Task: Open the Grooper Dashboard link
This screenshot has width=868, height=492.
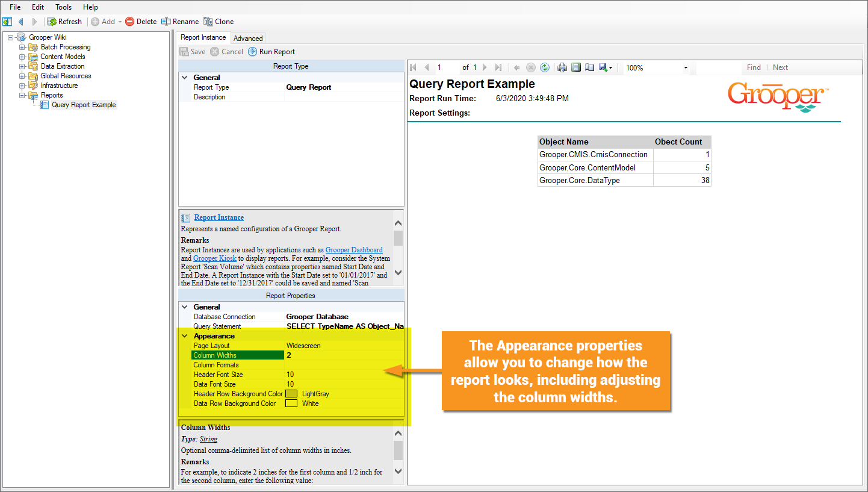Action: (354, 250)
